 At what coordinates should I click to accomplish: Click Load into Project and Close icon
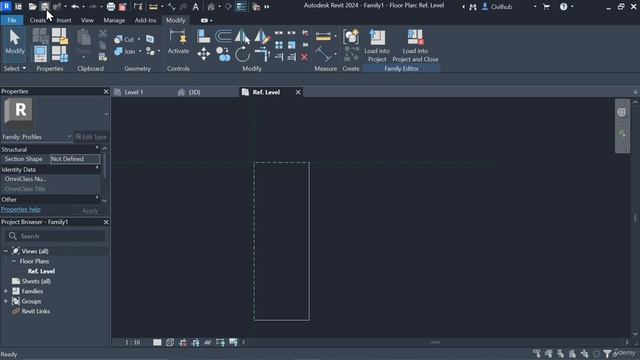pos(415,45)
